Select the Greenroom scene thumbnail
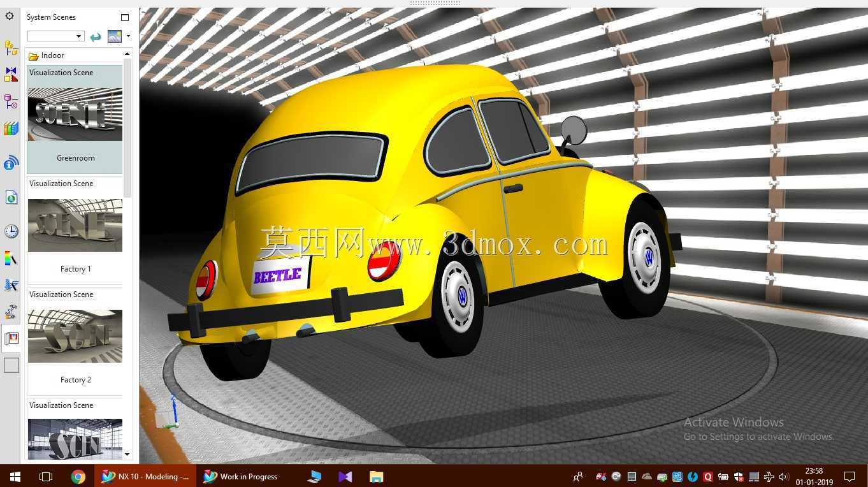Image resolution: width=868 pixels, height=487 pixels. click(75, 114)
